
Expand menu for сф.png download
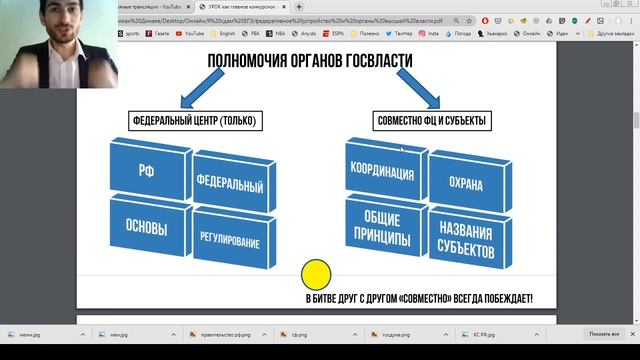tap(355, 334)
